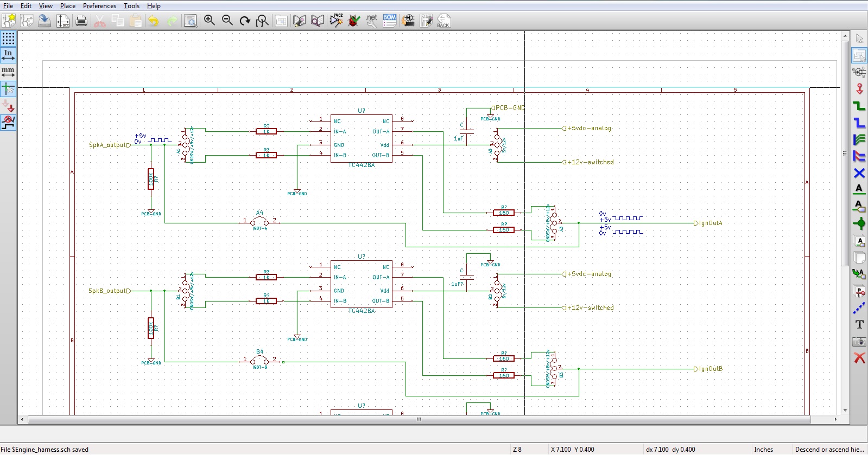Click the zoom in magnifier button
Viewport: 868px width, 455px height.
point(210,21)
